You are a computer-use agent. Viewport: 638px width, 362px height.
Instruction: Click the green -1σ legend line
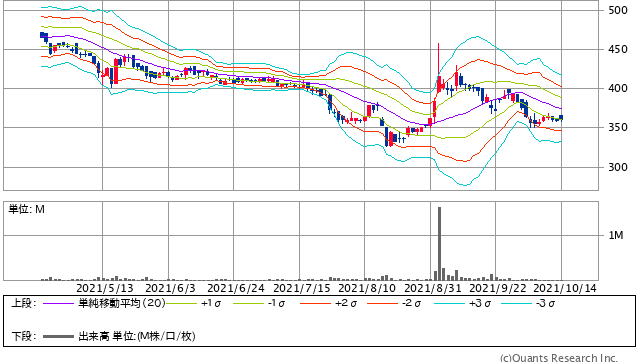tap(248, 303)
